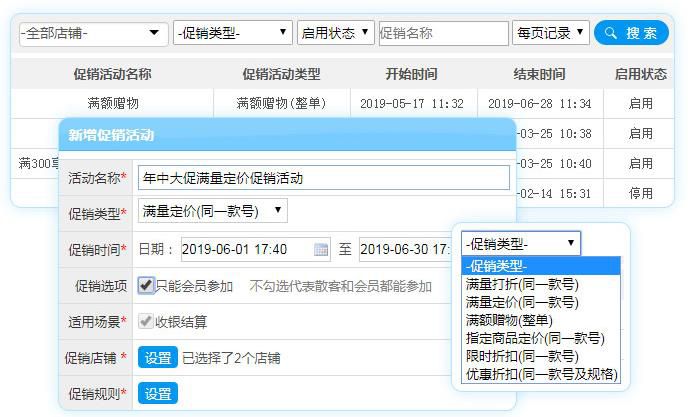This screenshot has height=417, width=694.
Task: Open the calendar icon for start date
Action: pos(321,250)
